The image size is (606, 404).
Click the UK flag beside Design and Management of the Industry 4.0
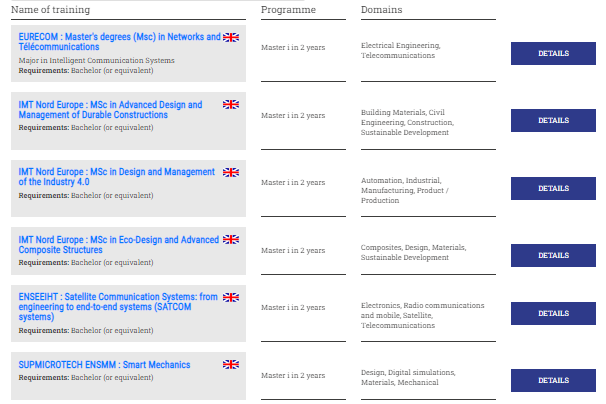click(x=231, y=172)
